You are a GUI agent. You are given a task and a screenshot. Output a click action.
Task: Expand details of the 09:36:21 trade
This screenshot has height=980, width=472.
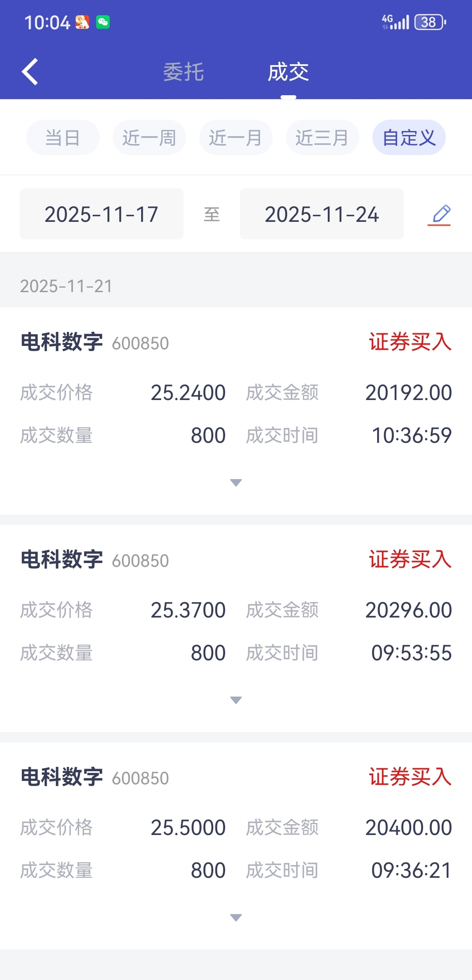click(x=236, y=918)
